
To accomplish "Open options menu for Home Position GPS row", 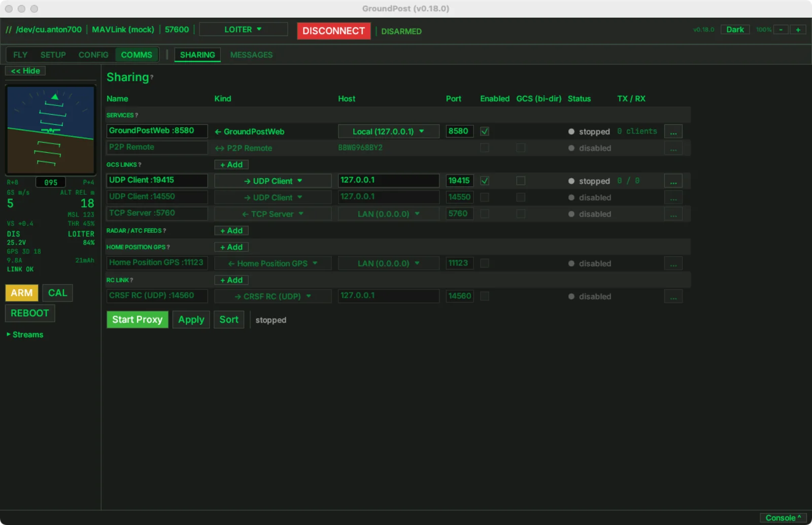I will [x=673, y=263].
